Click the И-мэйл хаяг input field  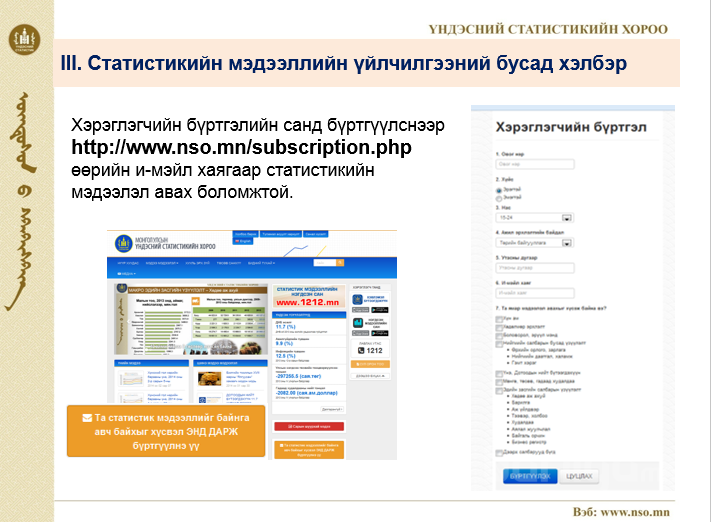pos(535,292)
